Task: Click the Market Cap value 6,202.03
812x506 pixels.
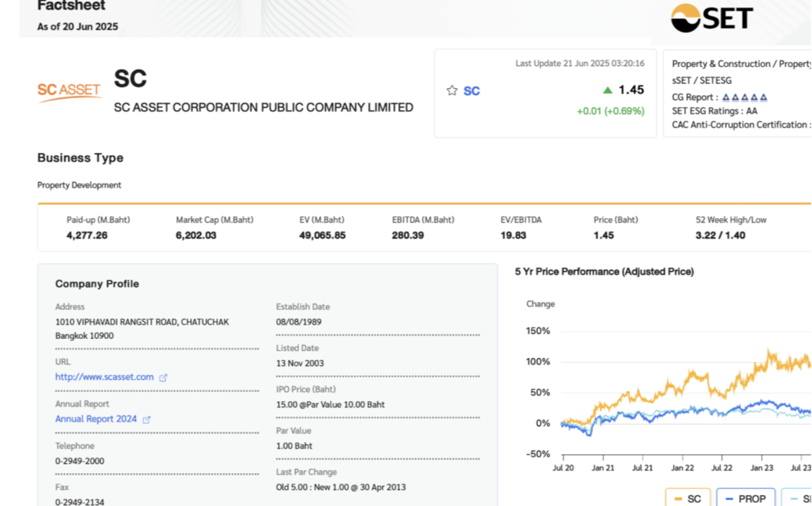Action: [x=195, y=236]
